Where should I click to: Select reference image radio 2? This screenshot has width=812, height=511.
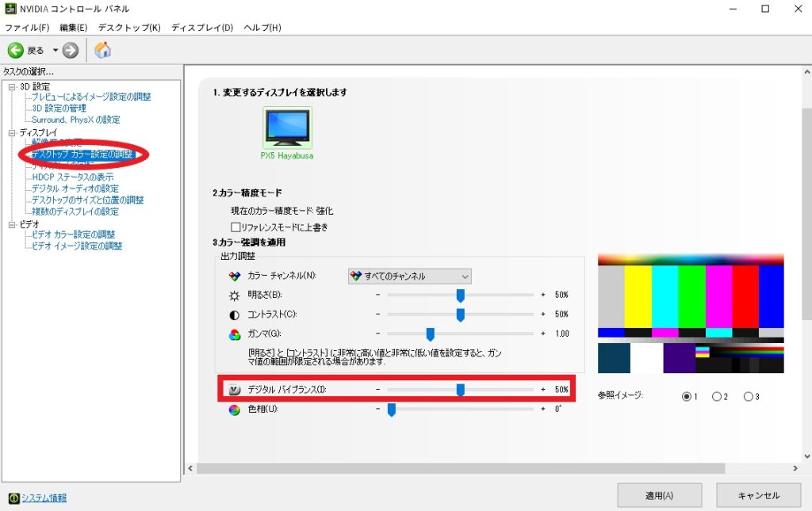717,397
